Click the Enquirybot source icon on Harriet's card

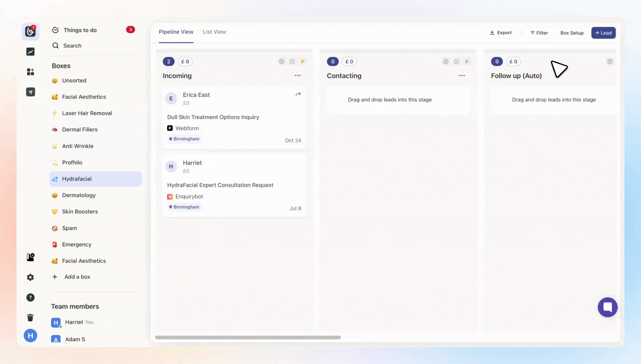pyautogui.click(x=170, y=196)
